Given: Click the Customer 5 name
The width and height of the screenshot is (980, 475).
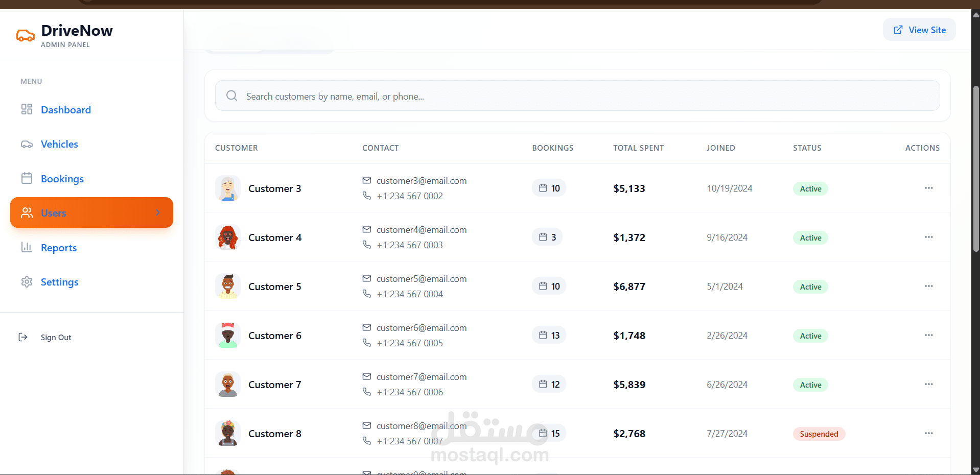Looking at the screenshot, I should click(x=275, y=287).
